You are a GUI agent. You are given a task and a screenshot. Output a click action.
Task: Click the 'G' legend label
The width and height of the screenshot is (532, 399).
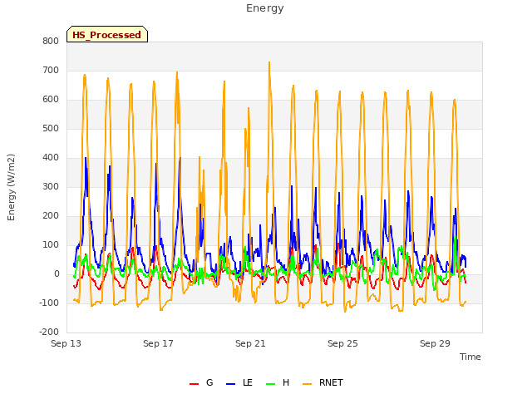click(209, 382)
